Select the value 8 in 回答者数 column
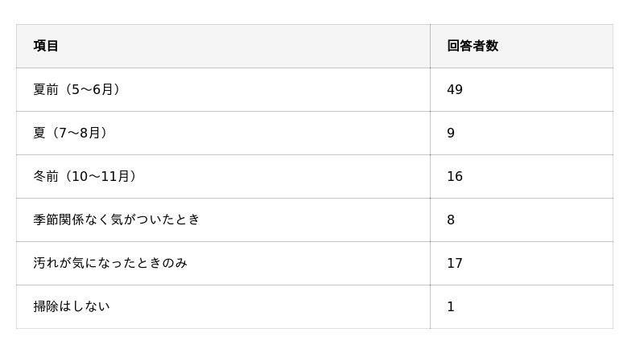This screenshot has height=353, width=644. pyautogui.click(x=451, y=220)
